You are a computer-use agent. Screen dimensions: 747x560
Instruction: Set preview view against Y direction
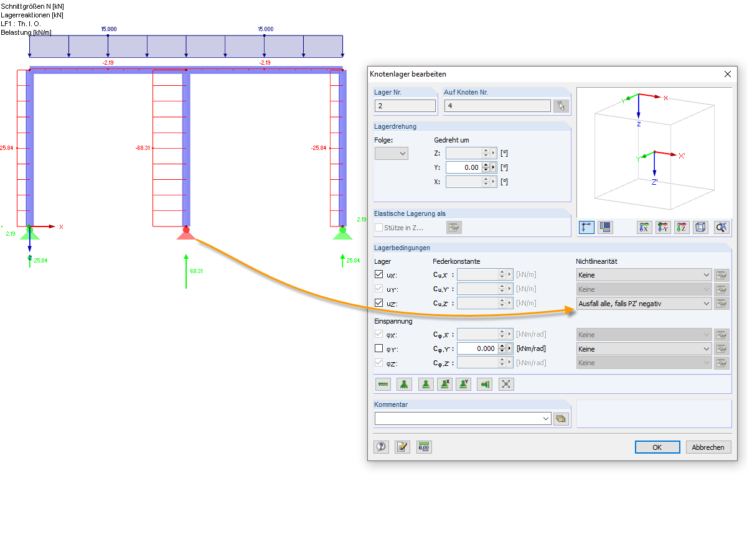(x=663, y=227)
